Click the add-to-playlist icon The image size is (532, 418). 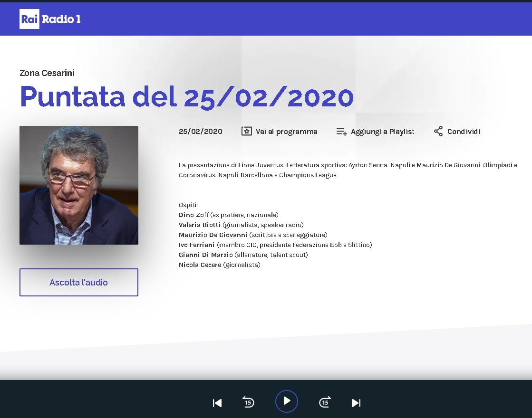(341, 132)
